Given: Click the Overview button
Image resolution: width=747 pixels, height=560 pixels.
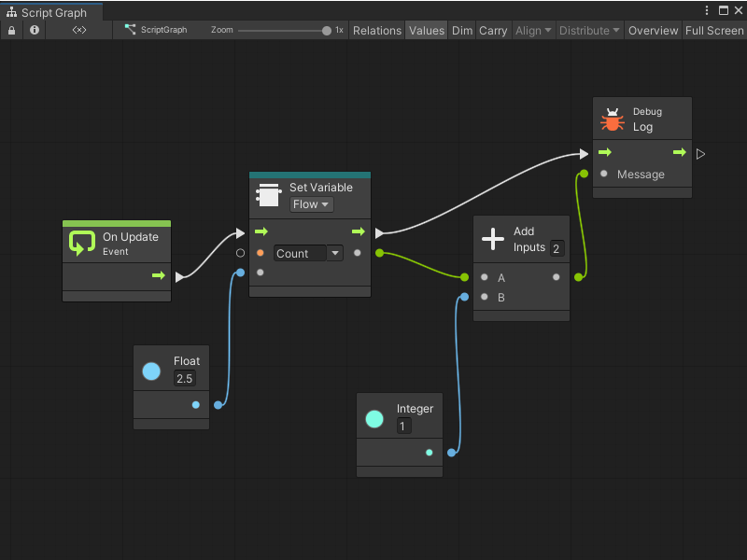Looking at the screenshot, I should pyautogui.click(x=653, y=30).
